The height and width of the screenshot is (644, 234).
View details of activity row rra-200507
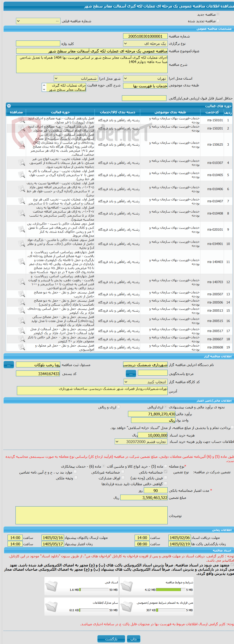22,294
